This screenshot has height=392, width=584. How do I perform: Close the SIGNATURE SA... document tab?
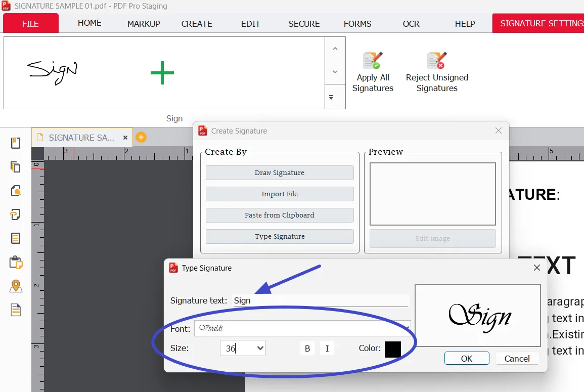pyautogui.click(x=125, y=138)
